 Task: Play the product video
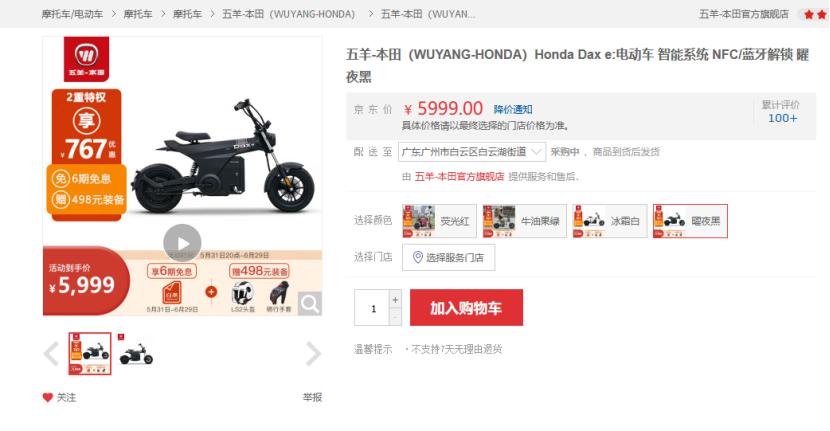[182, 243]
